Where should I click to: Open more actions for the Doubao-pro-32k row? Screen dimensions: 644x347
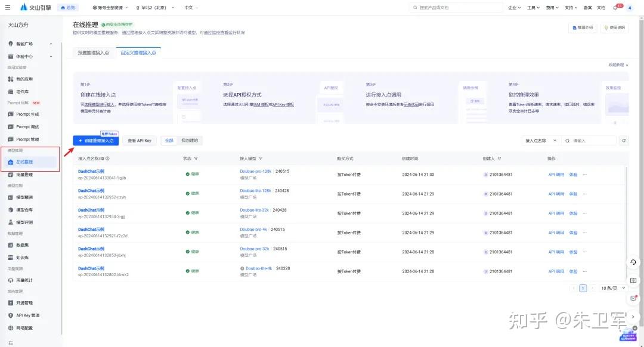(x=585, y=252)
